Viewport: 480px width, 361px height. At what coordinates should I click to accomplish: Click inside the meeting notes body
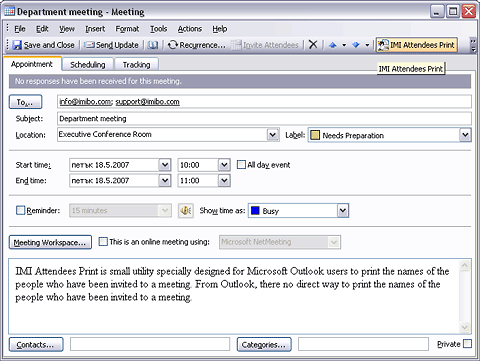click(233, 296)
